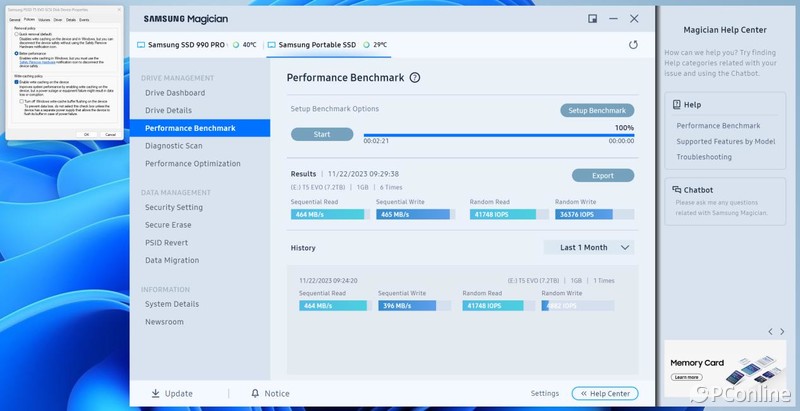The image size is (800, 411).
Task: Show the previous banner with left arrow
Action: [x=769, y=331]
